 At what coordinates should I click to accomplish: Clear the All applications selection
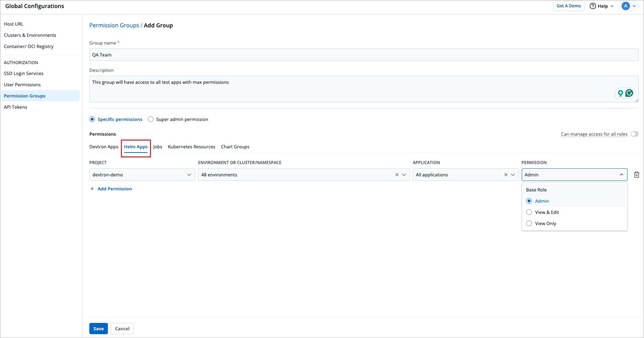click(506, 175)
